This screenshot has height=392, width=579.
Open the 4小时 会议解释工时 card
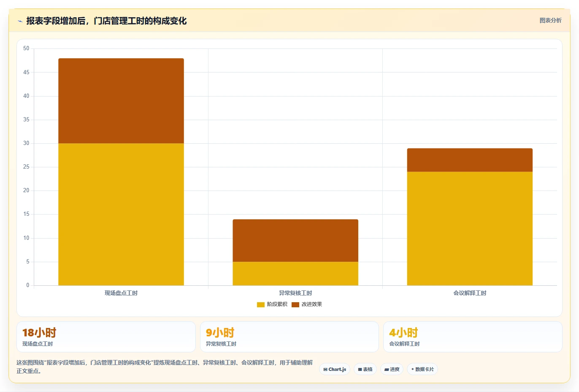coord(473,337)
